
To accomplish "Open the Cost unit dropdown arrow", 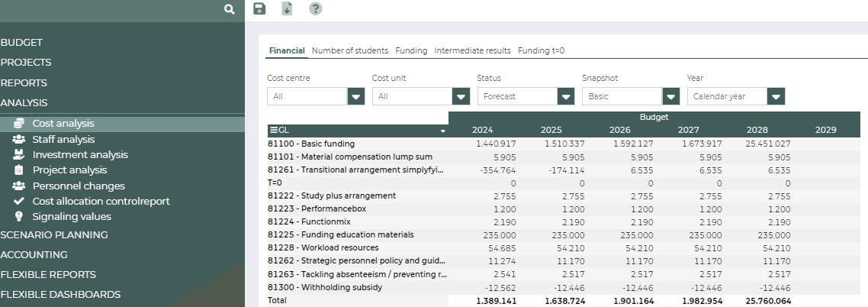I will click(461, 96).
